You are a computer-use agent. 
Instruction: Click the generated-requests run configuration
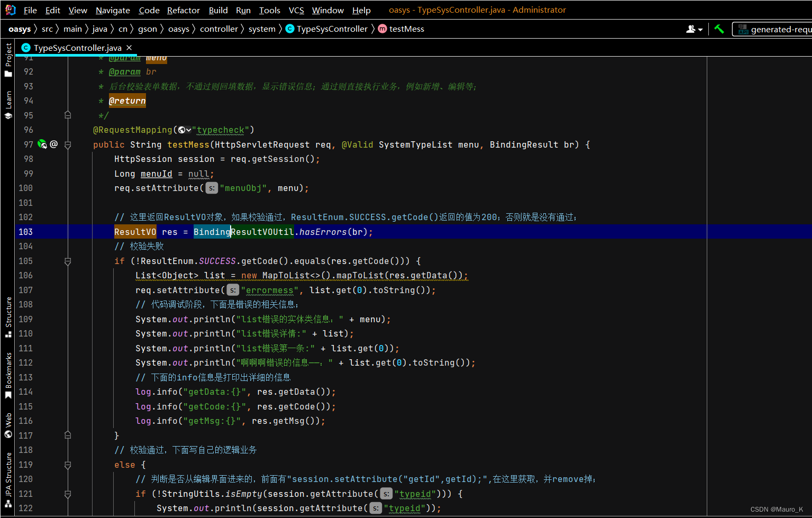[x=778, y=29]
